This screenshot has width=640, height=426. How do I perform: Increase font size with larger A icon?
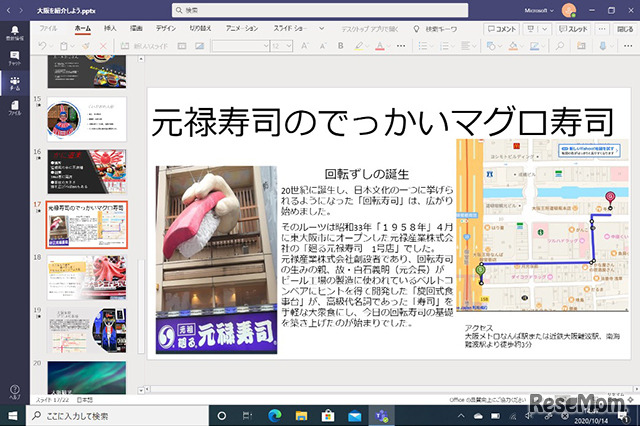(x=304, y=46)
